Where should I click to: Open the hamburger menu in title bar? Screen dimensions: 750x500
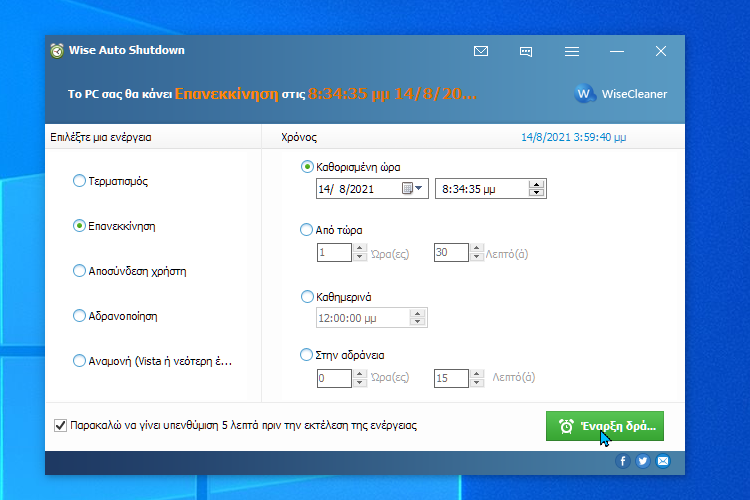[x=572, y=51]
